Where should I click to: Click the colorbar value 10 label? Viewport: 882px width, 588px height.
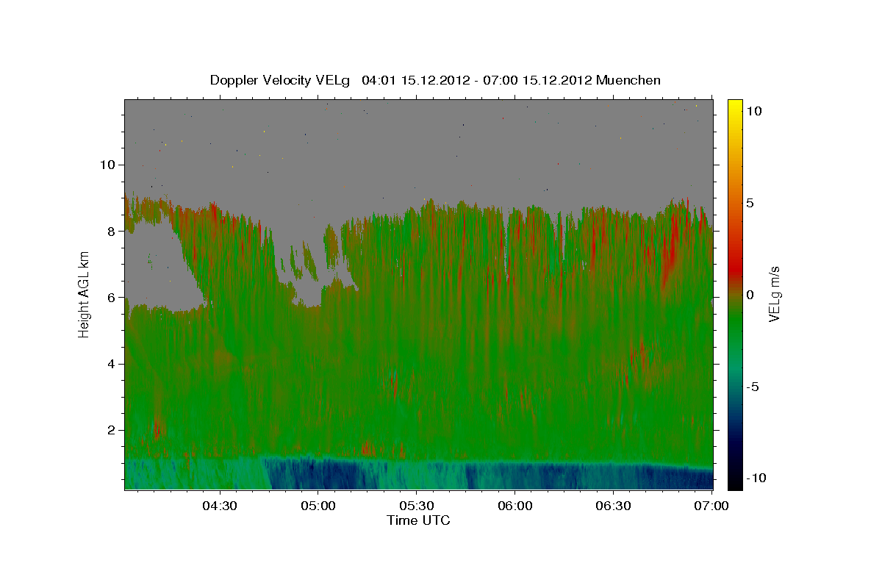pos(753,111)
